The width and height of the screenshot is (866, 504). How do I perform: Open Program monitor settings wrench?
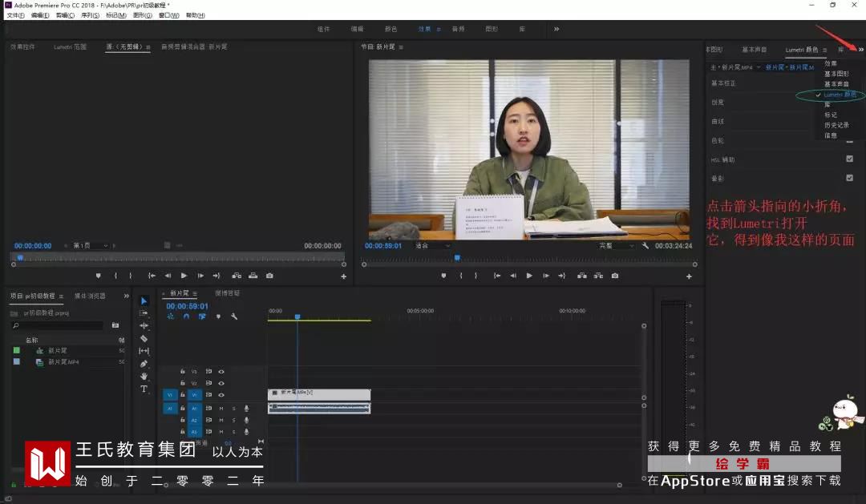tap(645, 246)
